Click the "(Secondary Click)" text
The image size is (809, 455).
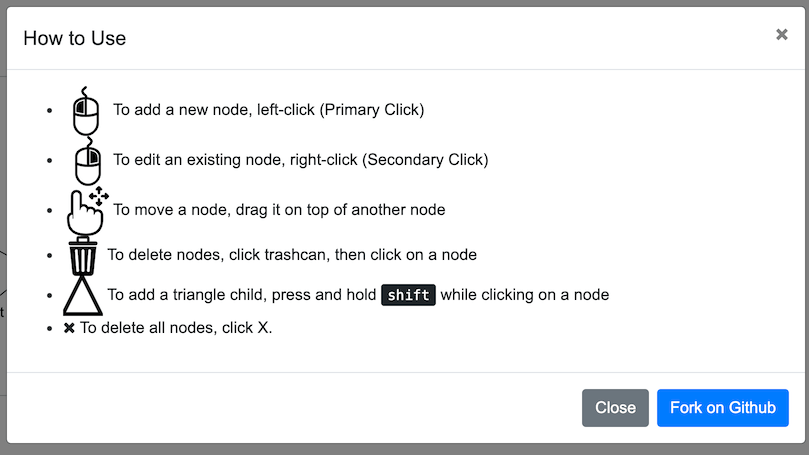point(425,160)
